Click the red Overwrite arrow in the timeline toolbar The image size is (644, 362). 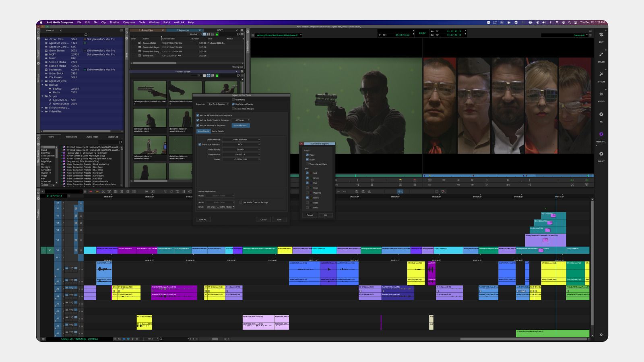(91, 191)
